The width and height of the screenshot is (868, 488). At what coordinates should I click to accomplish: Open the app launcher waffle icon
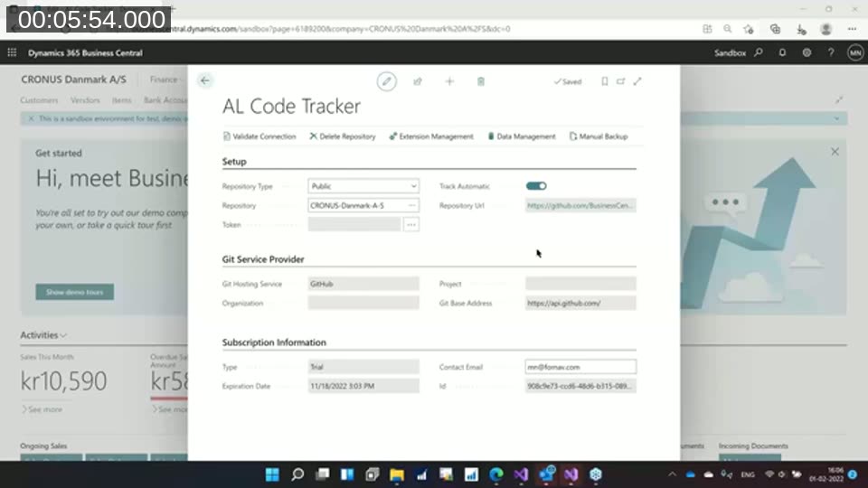click(x=12, y=52)
